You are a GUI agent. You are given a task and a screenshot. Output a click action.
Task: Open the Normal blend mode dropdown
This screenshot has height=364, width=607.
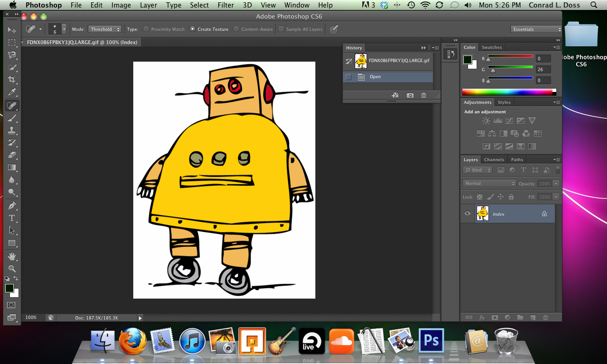click(489, 183)
